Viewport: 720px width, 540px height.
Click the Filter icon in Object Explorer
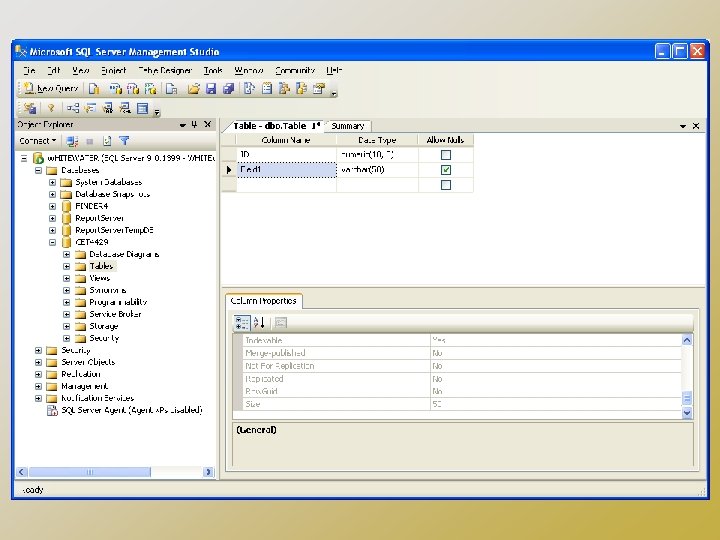tap(124, 141)
